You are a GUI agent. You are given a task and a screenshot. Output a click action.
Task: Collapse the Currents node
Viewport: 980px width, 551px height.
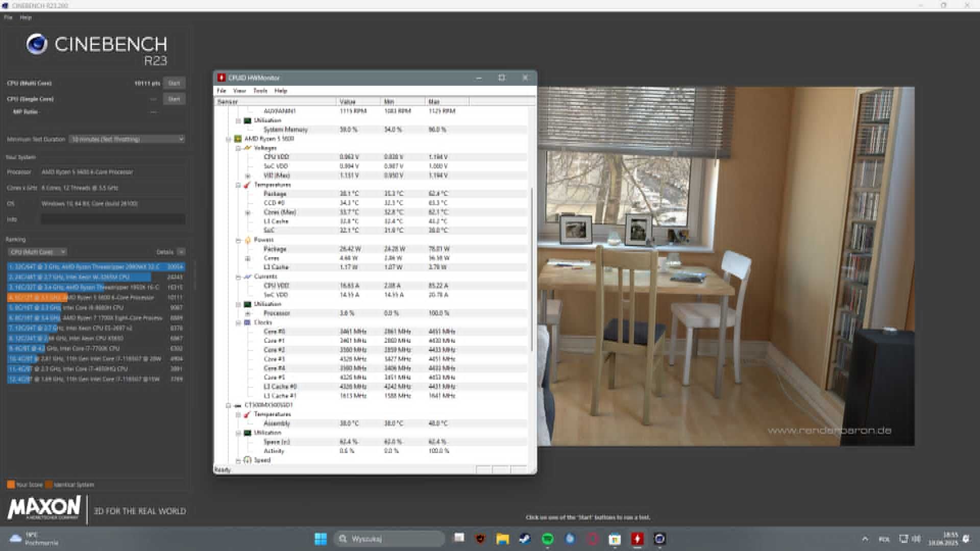[x=238, y=277]
